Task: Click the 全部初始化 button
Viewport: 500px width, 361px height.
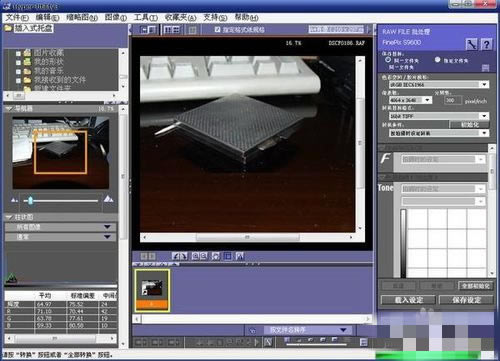Action: 475,286
